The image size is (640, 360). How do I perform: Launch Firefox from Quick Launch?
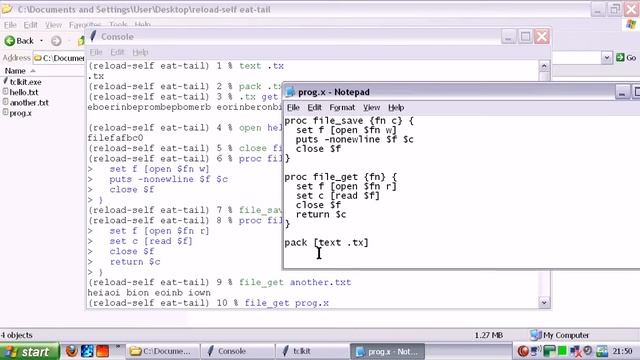pyautogui.click(x=72, y=351)
